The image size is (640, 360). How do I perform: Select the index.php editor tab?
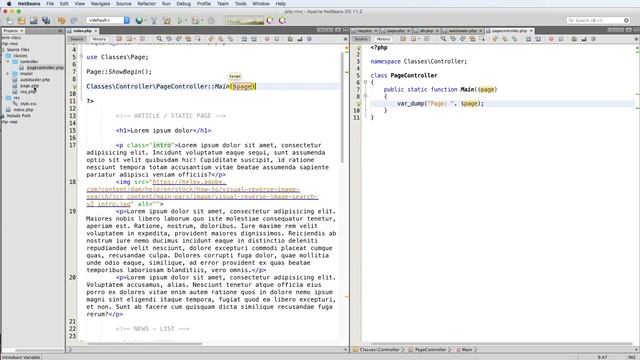[x=82, y=31]
